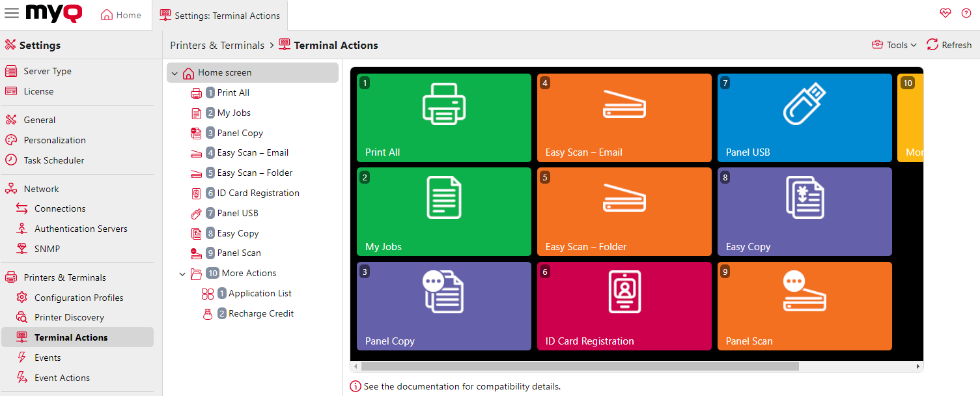Viewport: 980px width, 396px height.
Task: Click the MyQ logo
Action: pyautogui.click(x=54, y=13)
